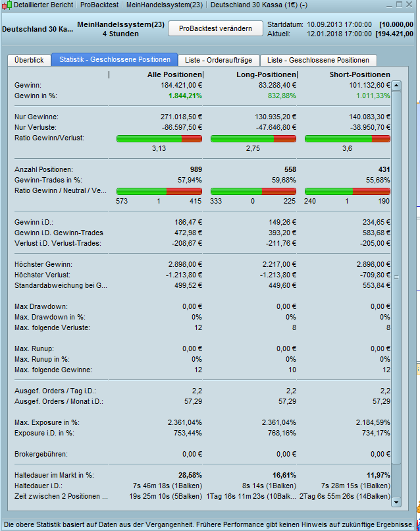This screenshot has height=531, width=420.
Task: Click the 1.011,33% short profit percentage
Action: (373, 96)
